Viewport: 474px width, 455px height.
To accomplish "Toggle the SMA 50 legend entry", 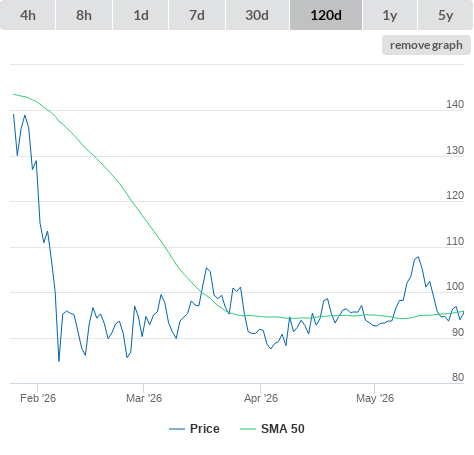I will (x=283, y=429).
